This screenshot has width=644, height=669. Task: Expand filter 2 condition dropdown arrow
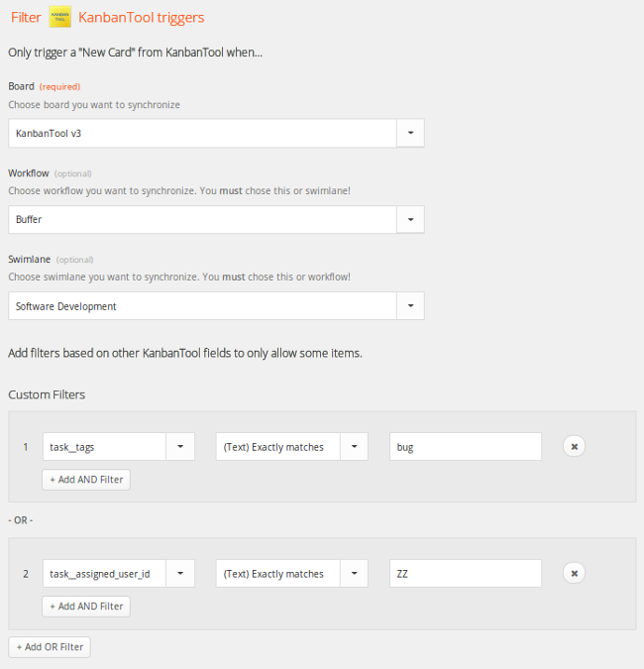pyautogui.click(x=354, y=574)
